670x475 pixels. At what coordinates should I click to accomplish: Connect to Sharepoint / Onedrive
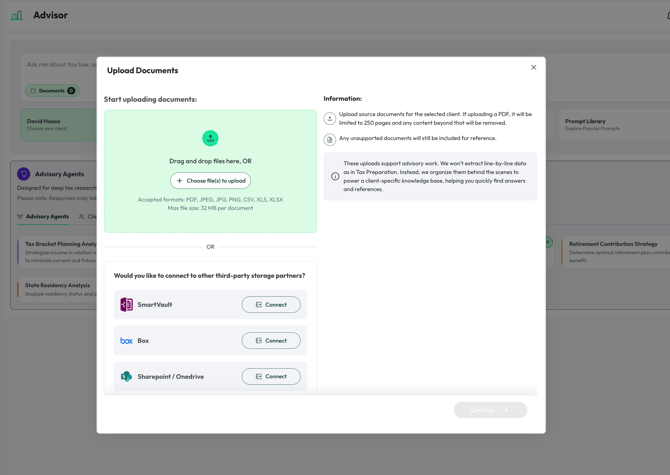click(271, 376)
